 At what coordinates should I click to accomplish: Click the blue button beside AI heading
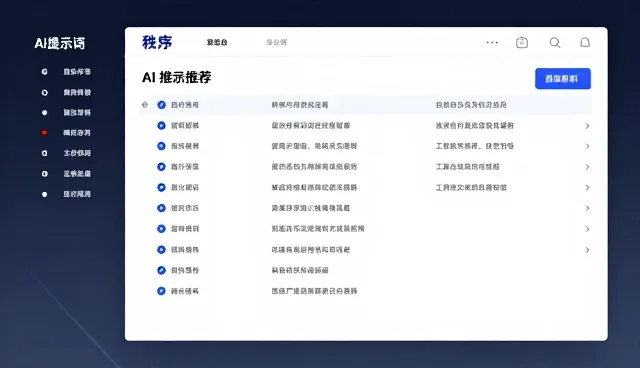pyautogui.click(x=563, y=78)
